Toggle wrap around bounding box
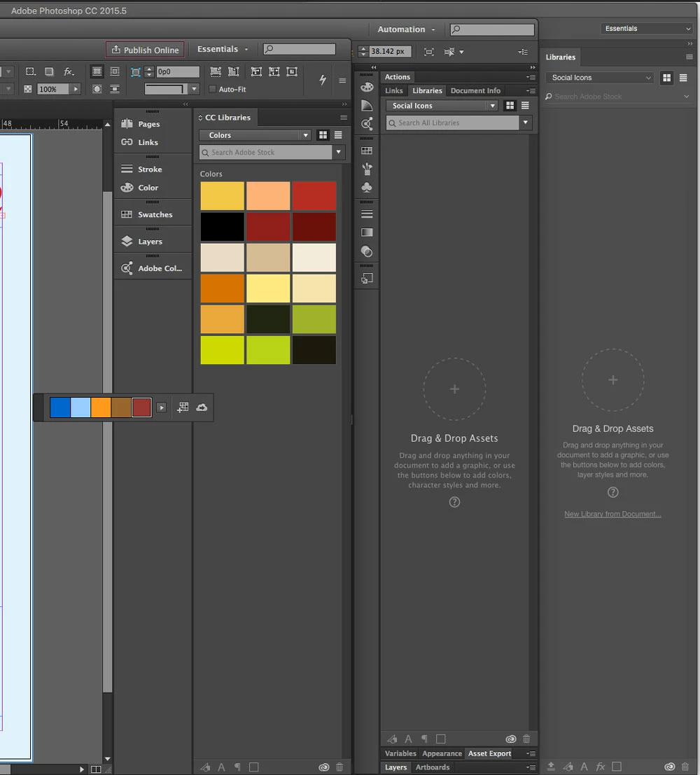The width and height of the screenshot is (700, 775). click(x=115, y=71)
